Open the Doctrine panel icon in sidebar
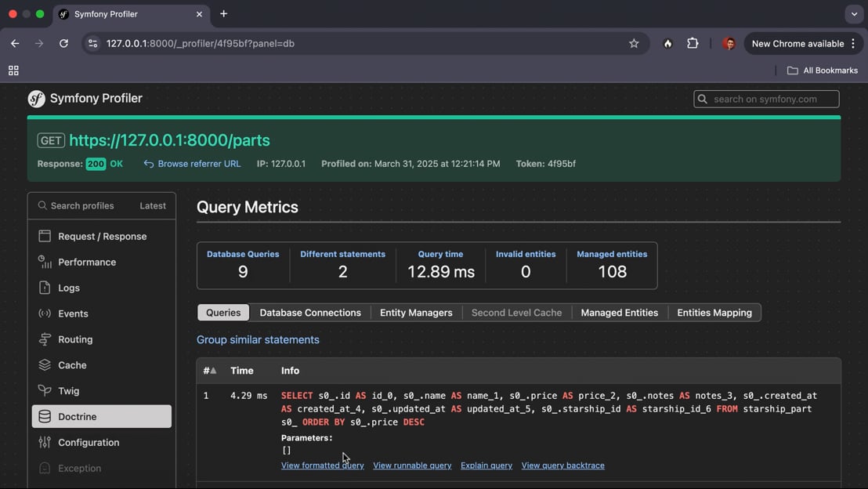 coord(45,416)
